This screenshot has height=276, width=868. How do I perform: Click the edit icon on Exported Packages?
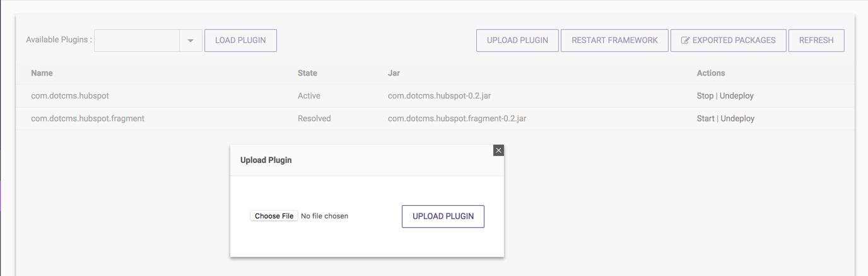685,40
